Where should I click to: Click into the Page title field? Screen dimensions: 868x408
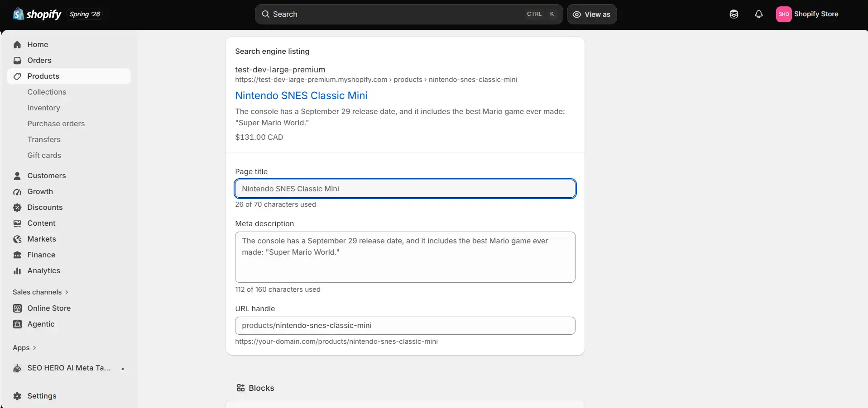coord(405,189)
